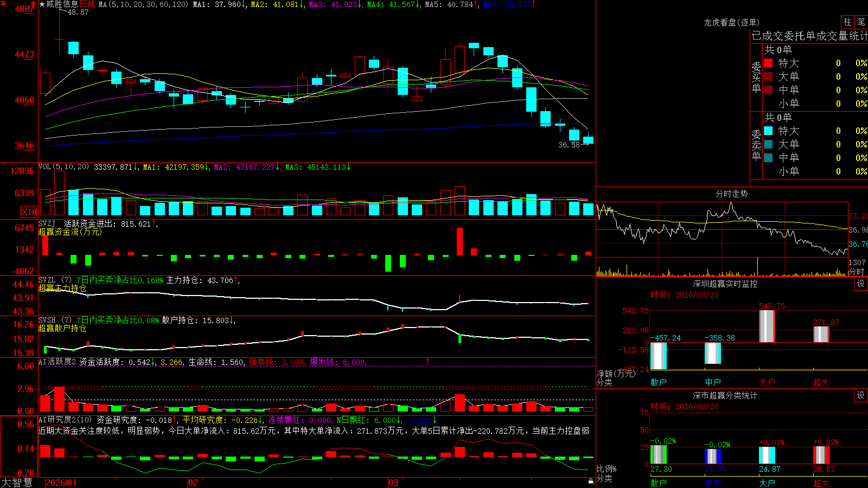
Task: Click the red question mark help icon
Action: pos(34,4)
